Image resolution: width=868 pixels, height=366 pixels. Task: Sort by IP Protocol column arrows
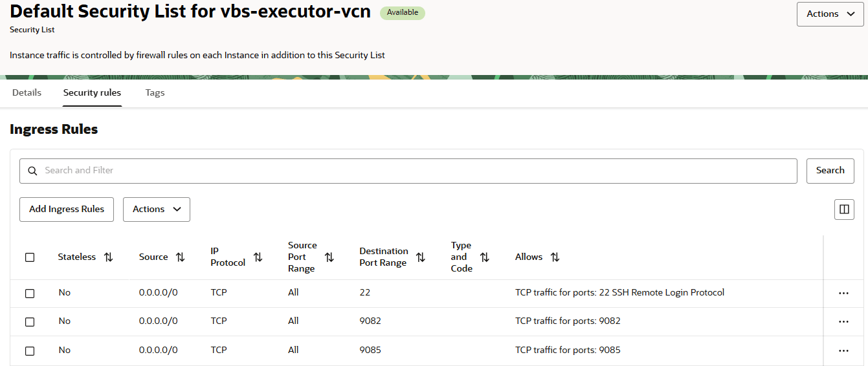pyautogui.click(x=258, y=257)
